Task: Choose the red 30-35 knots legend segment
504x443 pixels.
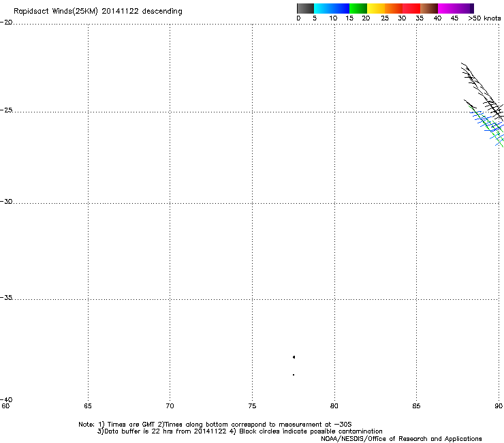Action: pos(411,8)
